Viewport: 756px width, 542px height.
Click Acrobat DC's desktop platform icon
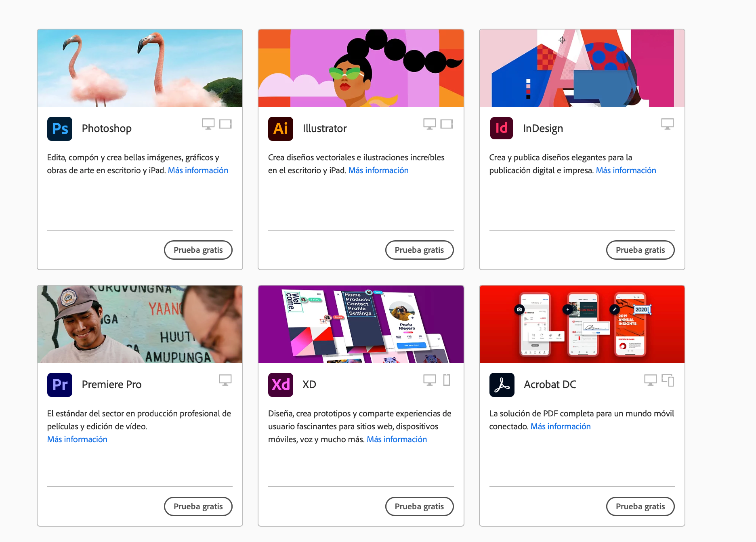(x=651, y=380)
